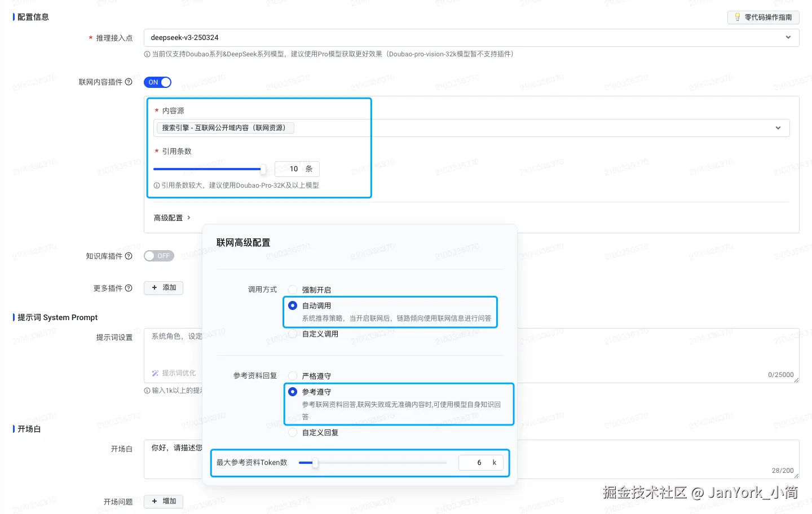Click the lightbulb icon in 零代码操作指南
The height and width of the screenshot is (514, 812).
(x=737, y=17)
